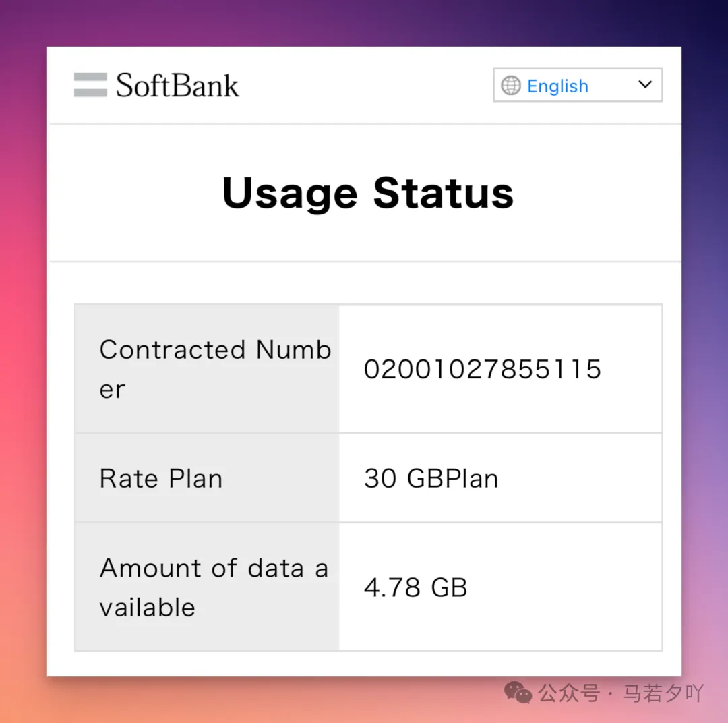Screen dimensions: 728x723
Task: Click the word "vailable" on the wrapped line
Action: pyautogui.click(x=147, y=607)
